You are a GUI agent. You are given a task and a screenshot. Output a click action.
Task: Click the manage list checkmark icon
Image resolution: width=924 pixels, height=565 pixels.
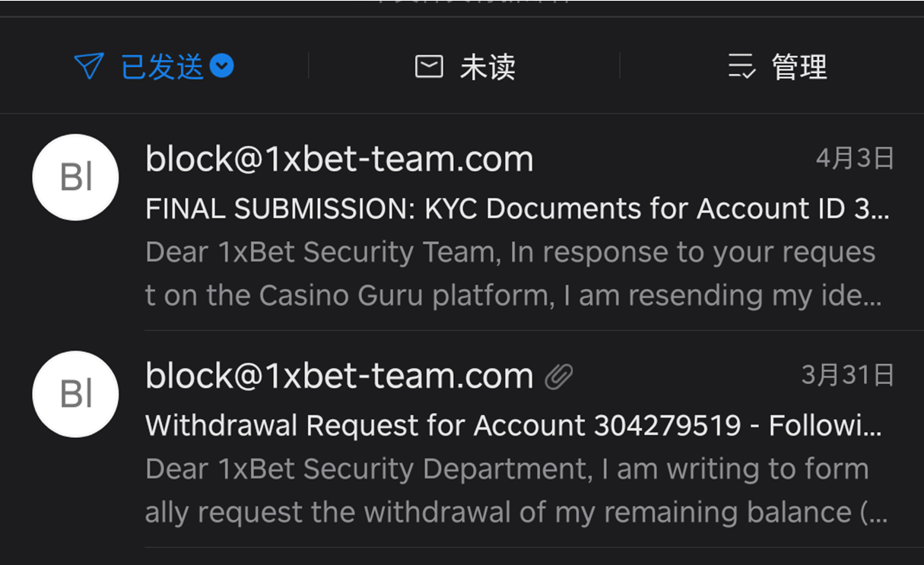click(741, 67)
